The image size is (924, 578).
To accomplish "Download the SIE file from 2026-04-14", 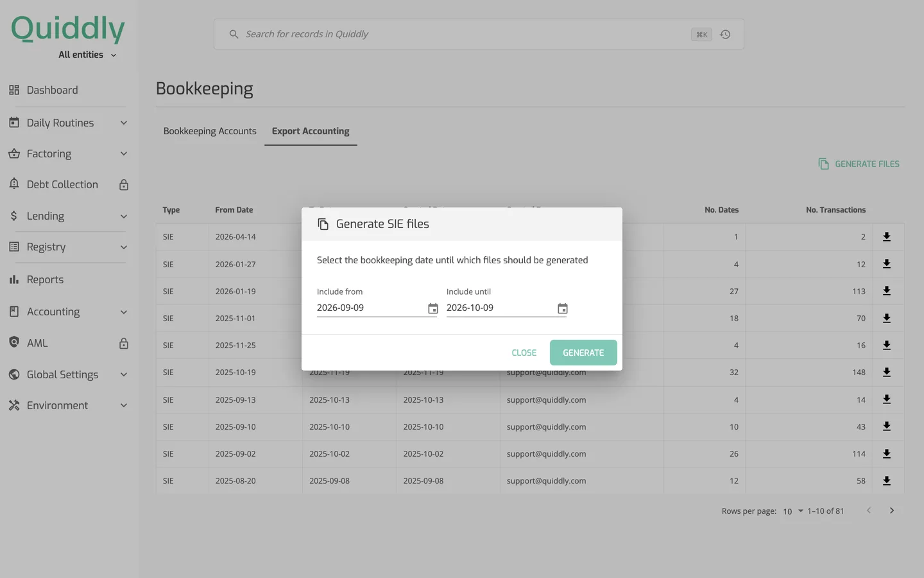I will 887,237.
